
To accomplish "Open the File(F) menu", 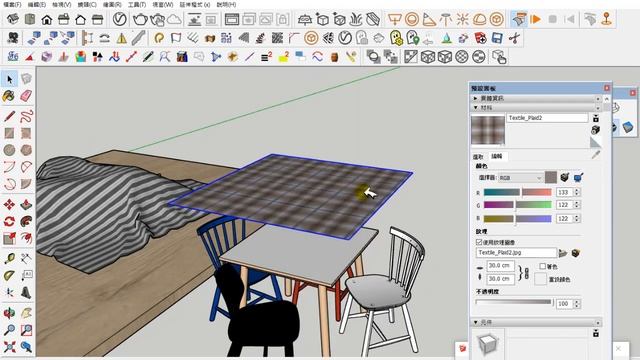I will point(12,4).
